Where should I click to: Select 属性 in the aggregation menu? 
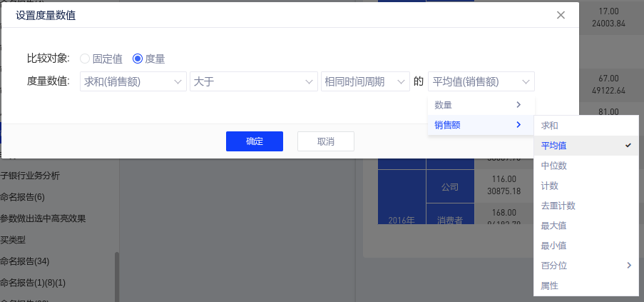click(x=586, y=286)
